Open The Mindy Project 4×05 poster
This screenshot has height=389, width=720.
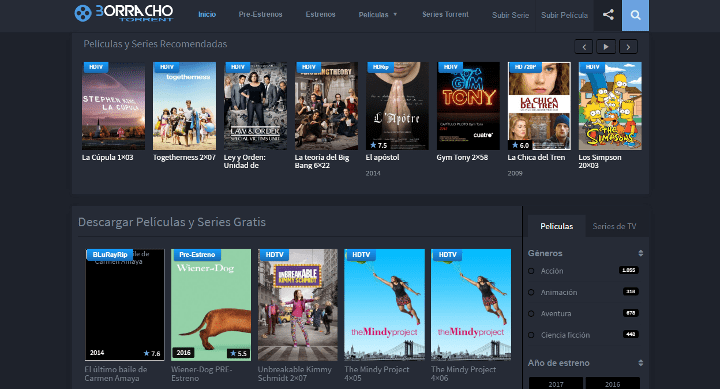pos(384,304)
